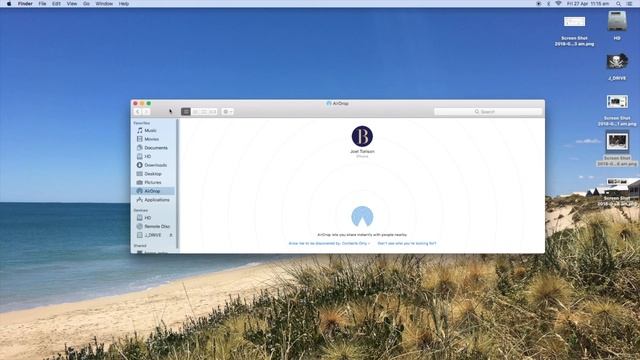Open Applications in the Finder sidebar
Image resolution: width=640 pixels, height=360 pixels.
153,200
